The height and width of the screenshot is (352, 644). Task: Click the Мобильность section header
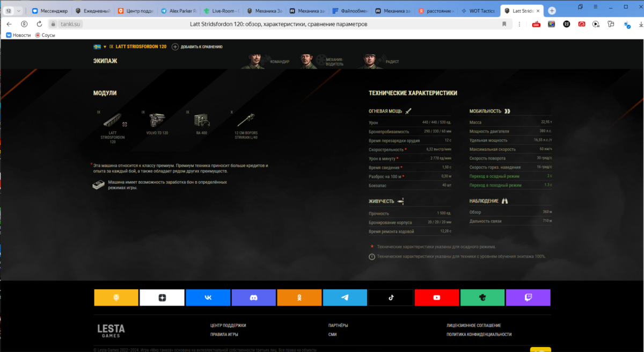490,111
